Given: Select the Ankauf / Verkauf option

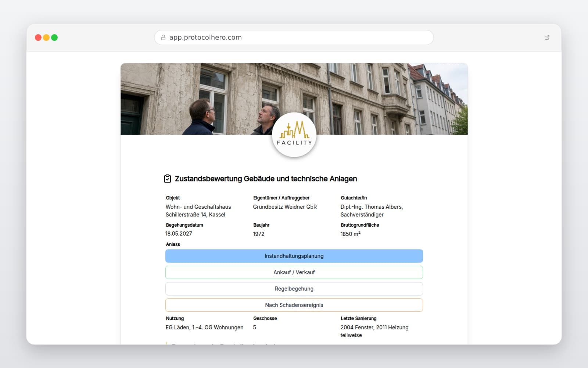Looking at the screenshot, I should click(294, 272).
